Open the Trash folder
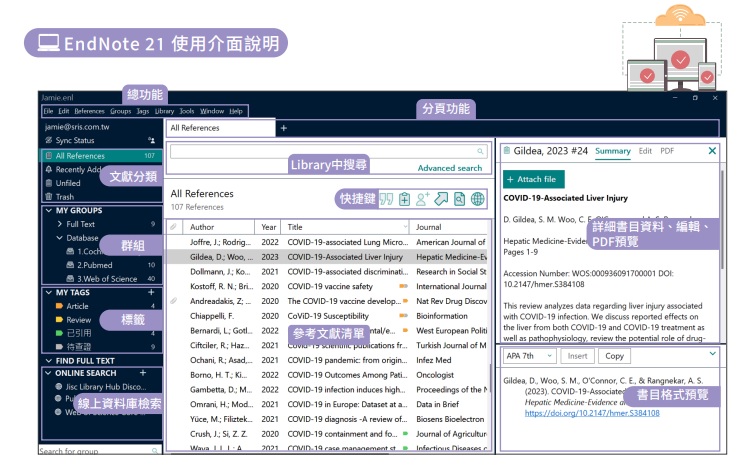The width and height of the screenshot is (748, 471). (65, 197)
